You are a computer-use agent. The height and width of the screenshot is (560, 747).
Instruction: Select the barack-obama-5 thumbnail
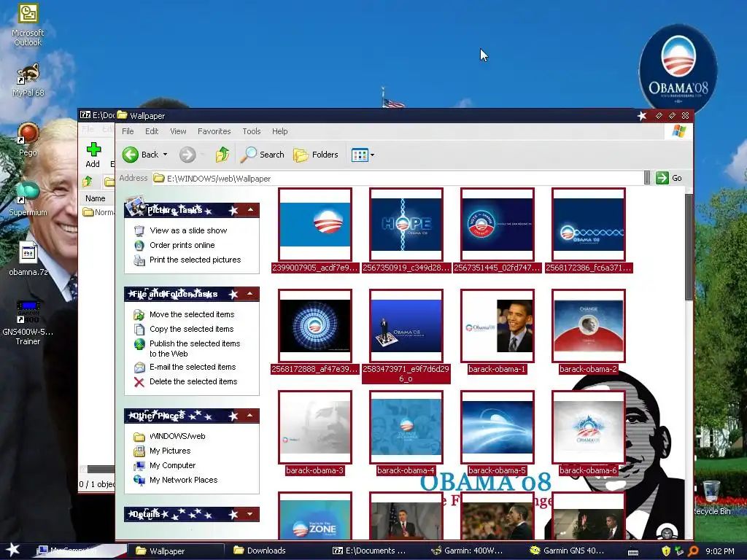(x=498, y=427)
